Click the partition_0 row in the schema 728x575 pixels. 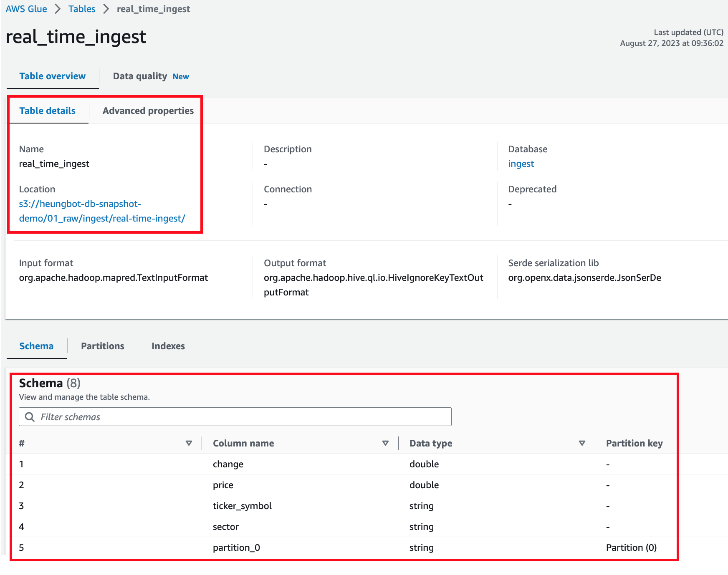pos(236,547)
